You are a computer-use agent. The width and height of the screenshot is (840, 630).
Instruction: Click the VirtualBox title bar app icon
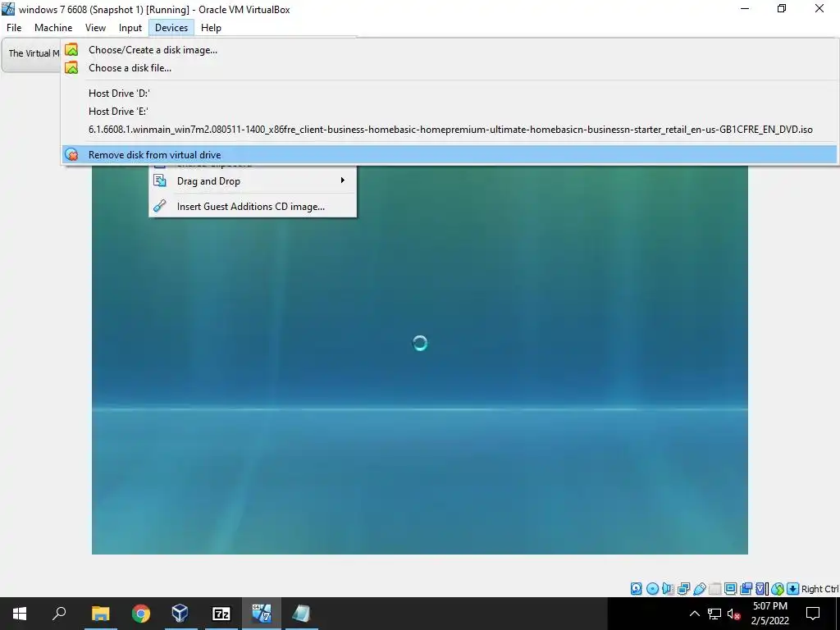[x=8, y=9]
